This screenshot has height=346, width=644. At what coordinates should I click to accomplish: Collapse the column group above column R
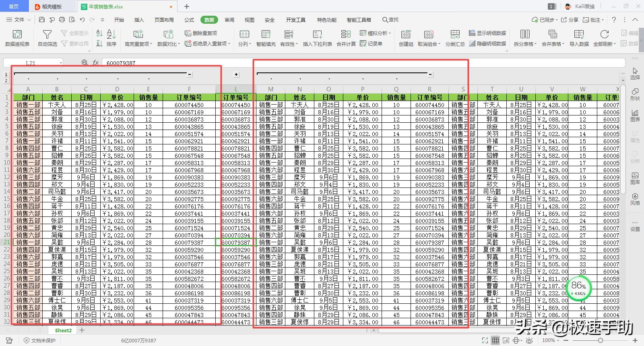[x=430, y=74]
